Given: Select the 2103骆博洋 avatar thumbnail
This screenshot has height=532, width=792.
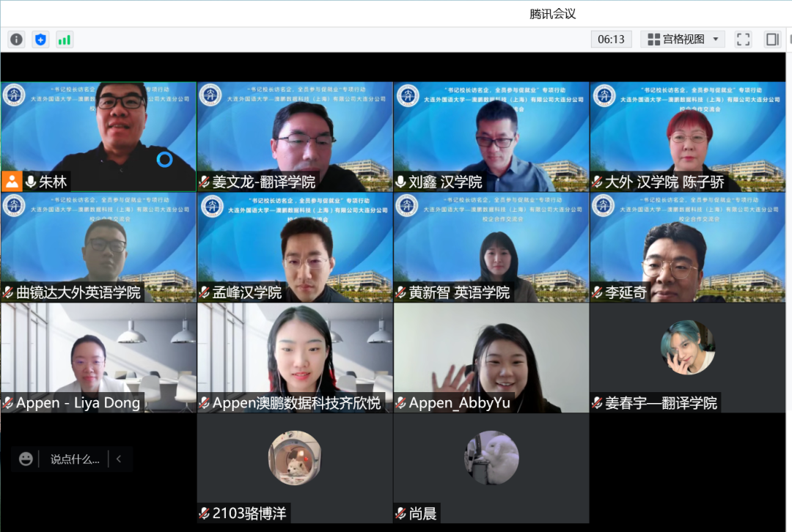Looking at the screenshot, I should (295, 458).
